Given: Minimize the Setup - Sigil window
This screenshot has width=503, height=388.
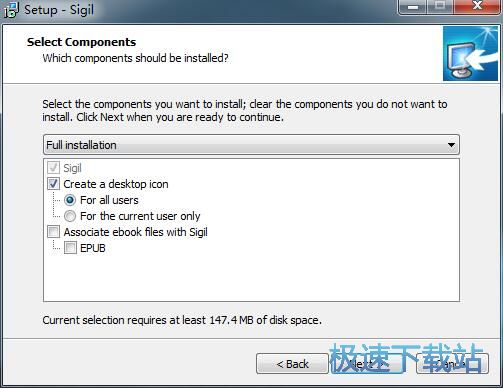Looking at the screenshot, I should 413,7.
